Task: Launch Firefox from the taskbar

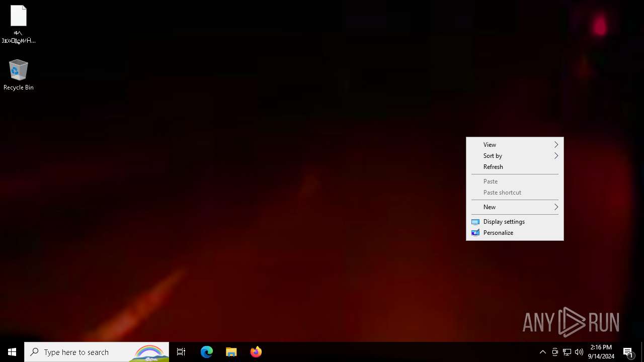Action: (x=256, y=352)
